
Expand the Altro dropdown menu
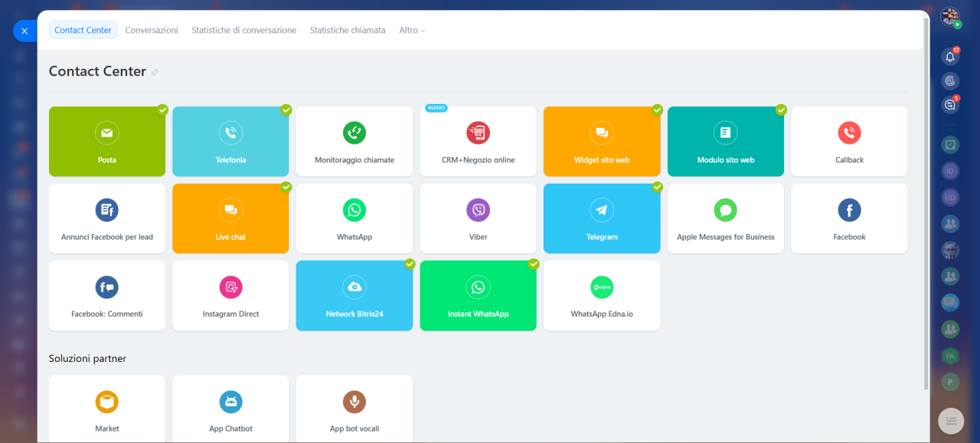pos(412,30)
